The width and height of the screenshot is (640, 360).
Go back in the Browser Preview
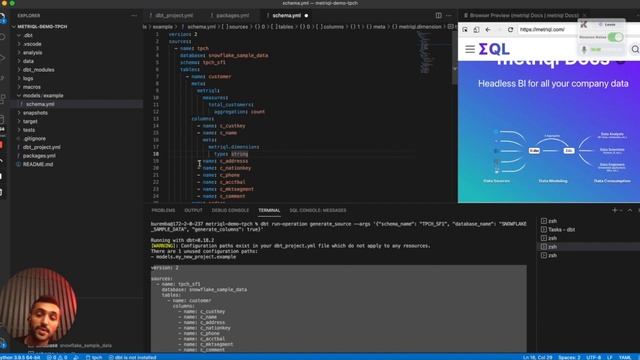(488, 29)
